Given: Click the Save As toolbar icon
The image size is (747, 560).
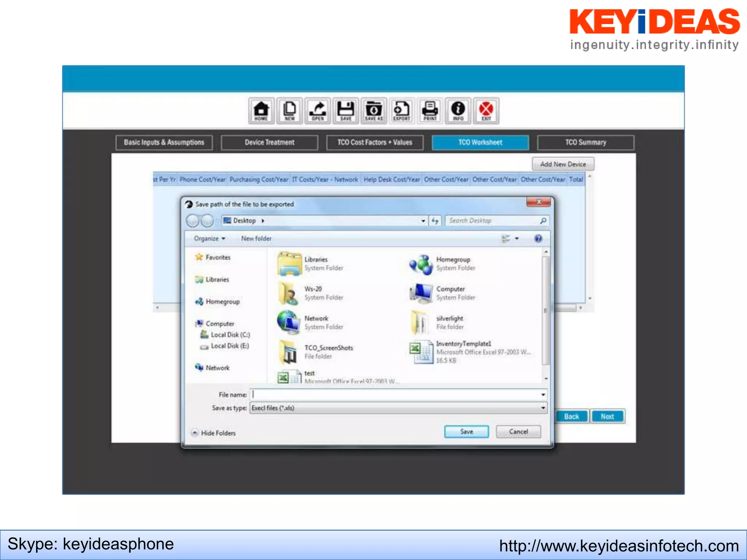Looking at the screenshot, I should (x=374, y=110).
